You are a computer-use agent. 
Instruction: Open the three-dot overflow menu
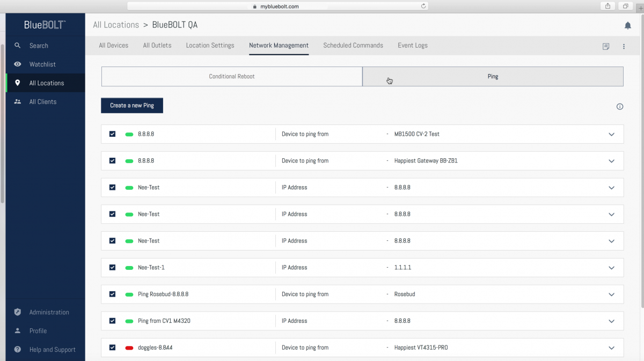click(x=624, y=47)
